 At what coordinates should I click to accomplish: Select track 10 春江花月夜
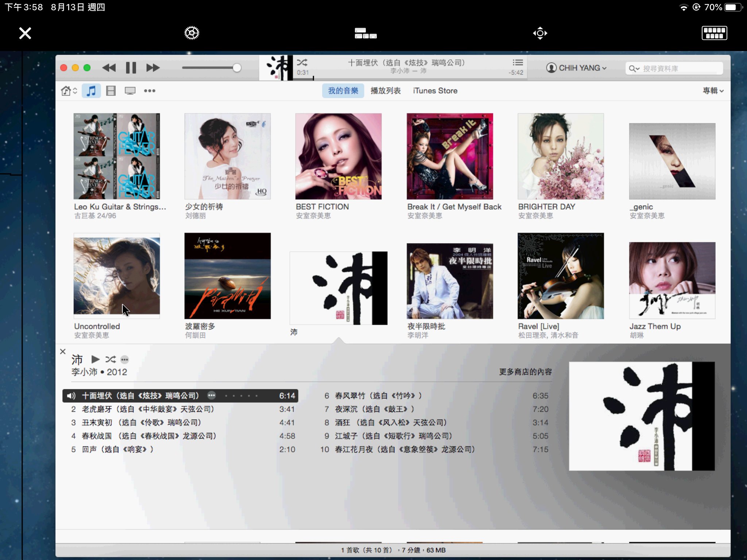pos(434,450)
